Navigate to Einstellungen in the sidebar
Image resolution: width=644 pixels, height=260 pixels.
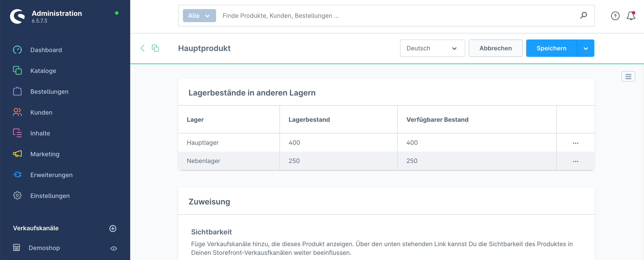50,196
